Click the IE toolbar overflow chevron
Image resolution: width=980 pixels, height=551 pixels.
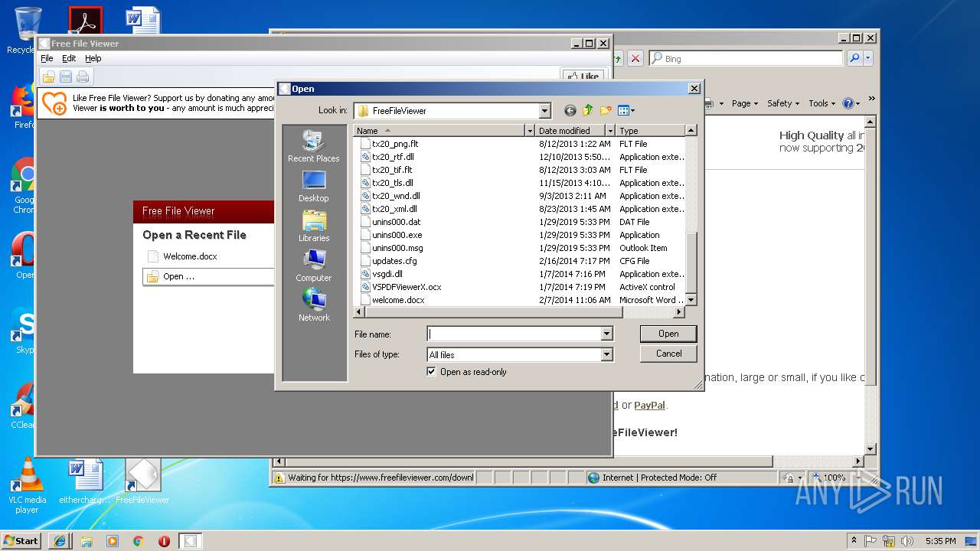871,99
